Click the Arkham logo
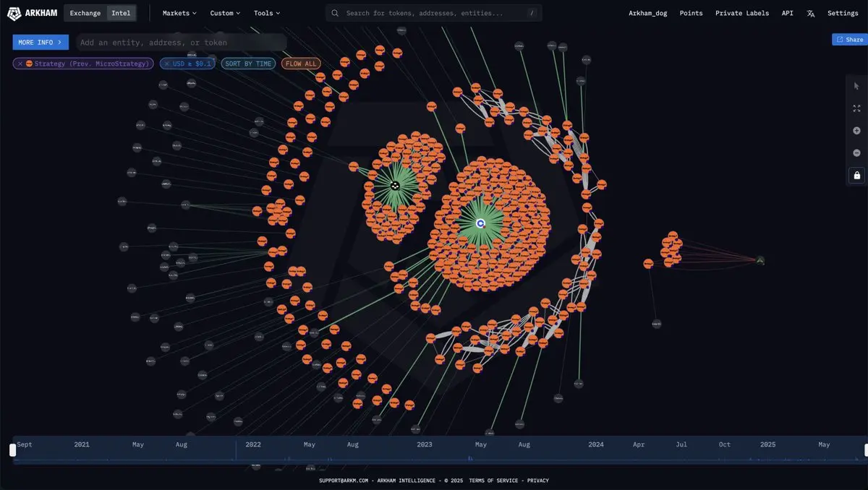868x490 pixels. click(x=32, y=13)
